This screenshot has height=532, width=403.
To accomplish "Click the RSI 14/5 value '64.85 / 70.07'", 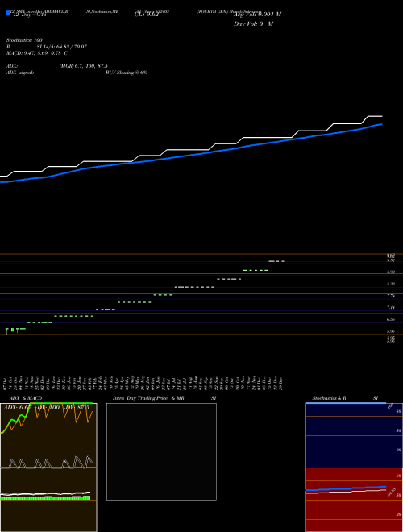I will [x=73, y=47].
